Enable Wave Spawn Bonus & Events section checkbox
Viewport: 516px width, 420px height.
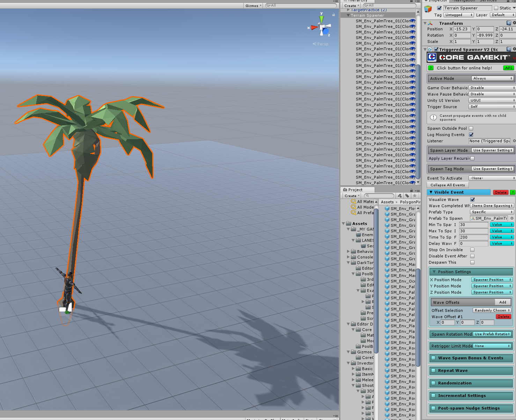pos(433,358)
